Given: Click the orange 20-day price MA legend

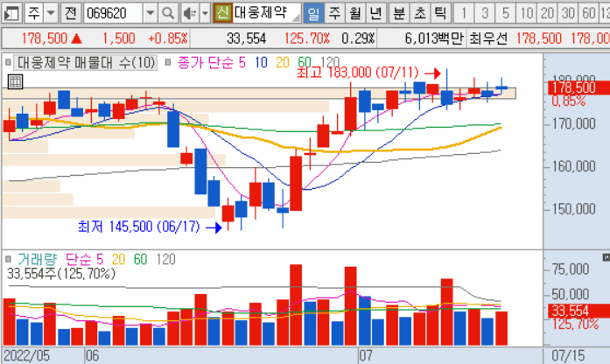Looking at the screenshot, I should (283, 62).
